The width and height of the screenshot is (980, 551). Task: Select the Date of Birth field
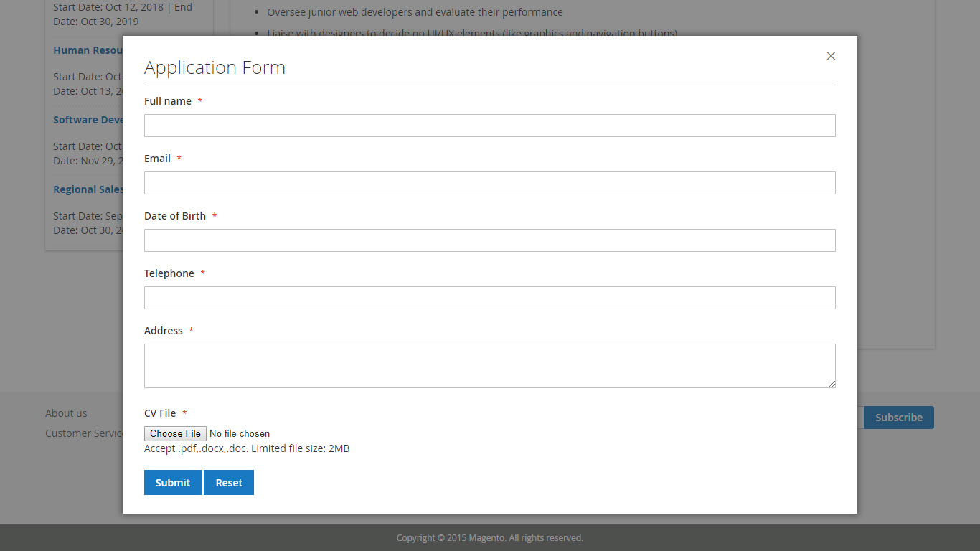click(489, 240)
